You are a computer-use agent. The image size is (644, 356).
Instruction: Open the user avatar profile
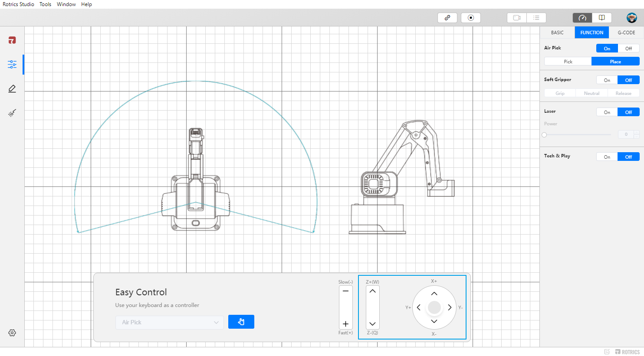(x=632, y=18)
